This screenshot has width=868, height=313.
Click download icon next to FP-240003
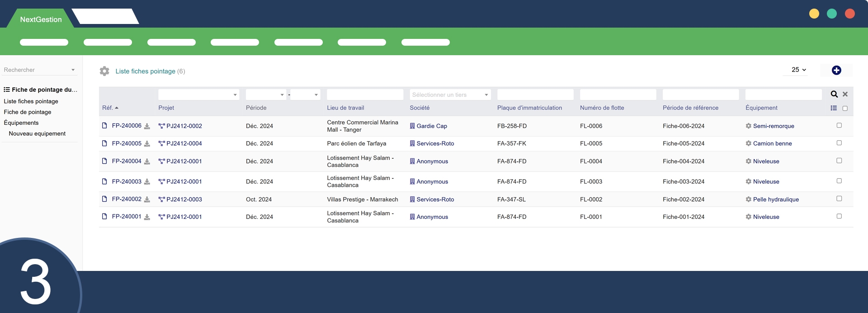(x=147, y=182)
